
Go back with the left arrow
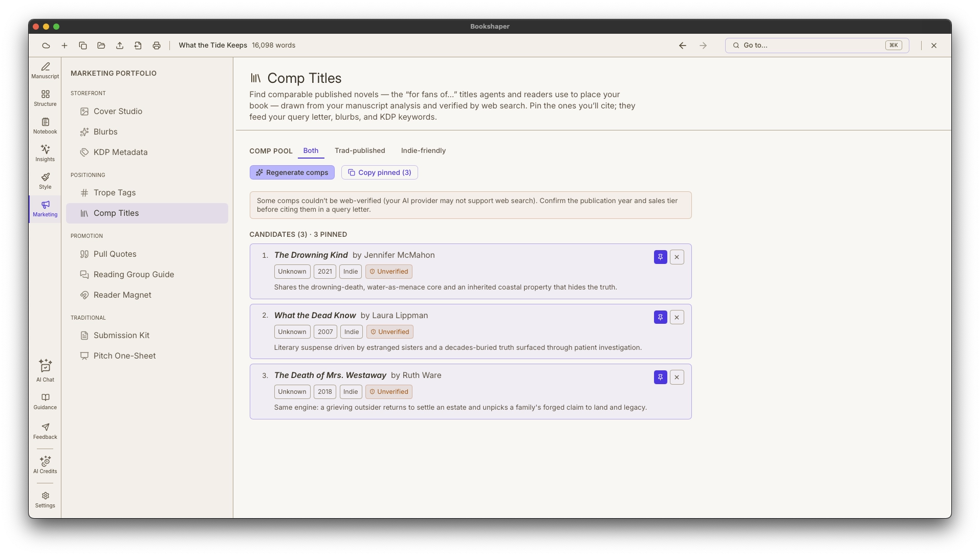[683, 46]
